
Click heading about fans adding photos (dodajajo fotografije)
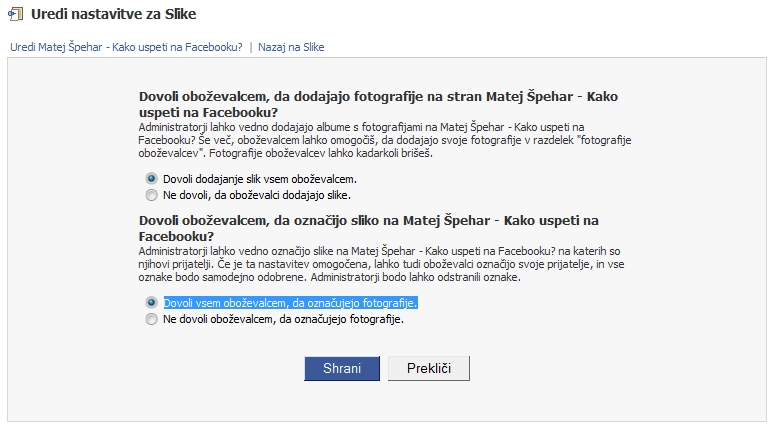[378, 104]
